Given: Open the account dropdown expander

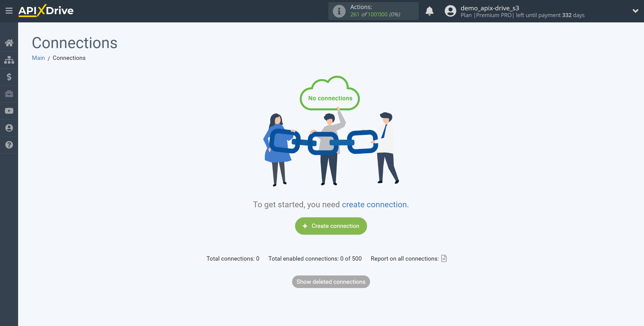Looking at the screenshot, I should coord(635,11).
